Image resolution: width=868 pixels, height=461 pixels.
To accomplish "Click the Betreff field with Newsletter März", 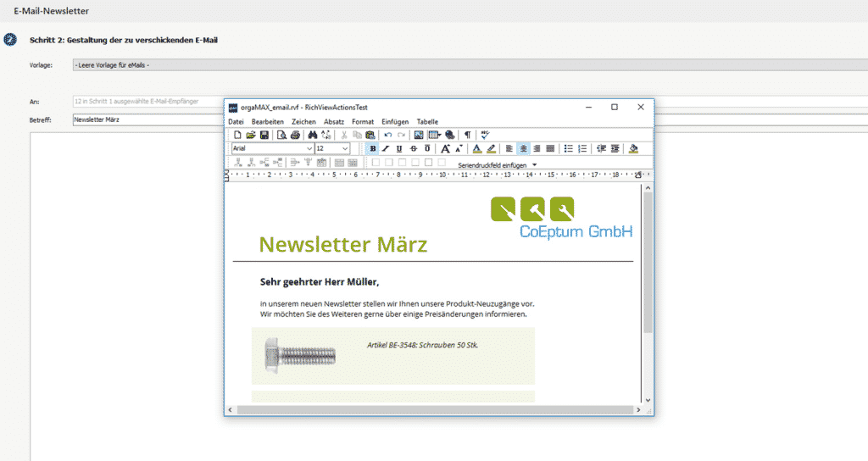I will (x=147, y=119).
